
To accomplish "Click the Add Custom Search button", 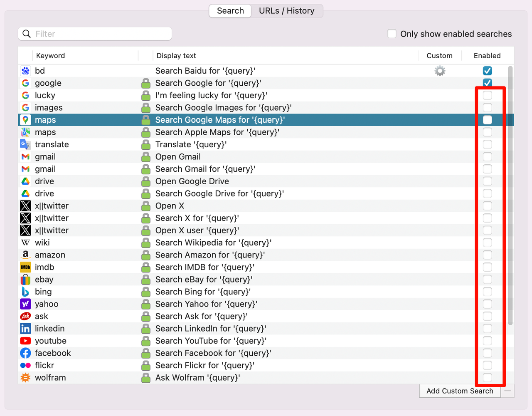I will [x=460, y=391].
